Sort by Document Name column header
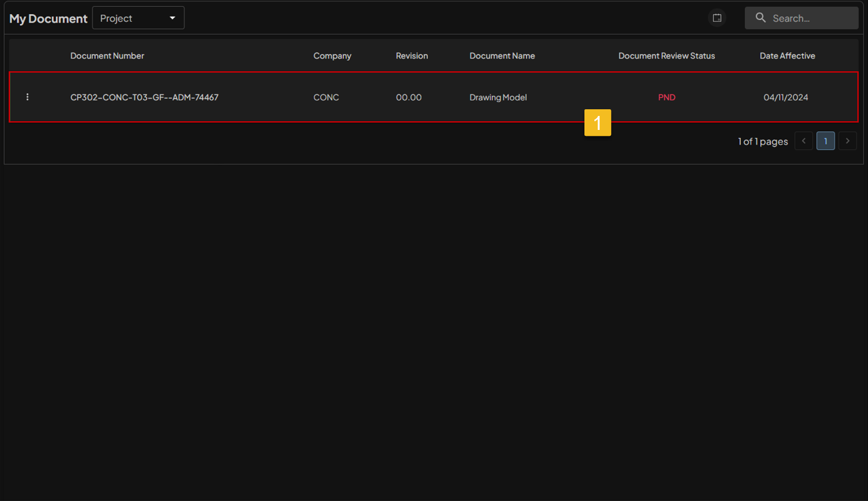This screenshot has width=868, height=501. (502, 56)
